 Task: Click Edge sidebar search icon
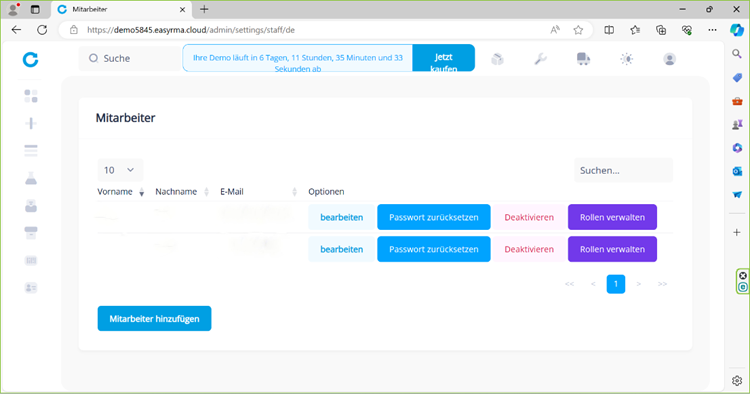tap(737, 54)
